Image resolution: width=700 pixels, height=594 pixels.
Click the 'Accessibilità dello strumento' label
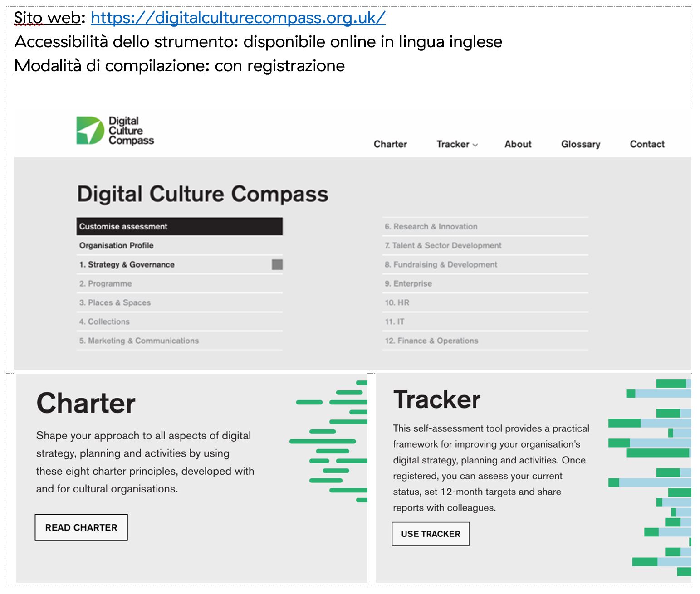124,42
